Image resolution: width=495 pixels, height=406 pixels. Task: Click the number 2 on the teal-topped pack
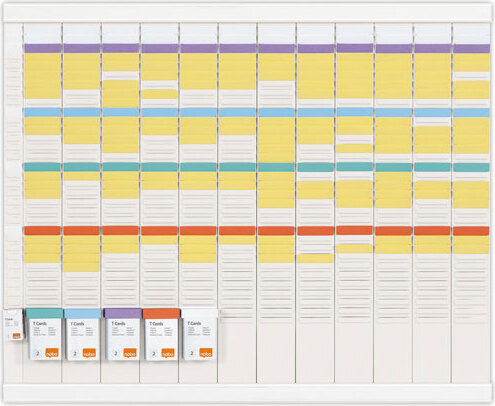38,353
